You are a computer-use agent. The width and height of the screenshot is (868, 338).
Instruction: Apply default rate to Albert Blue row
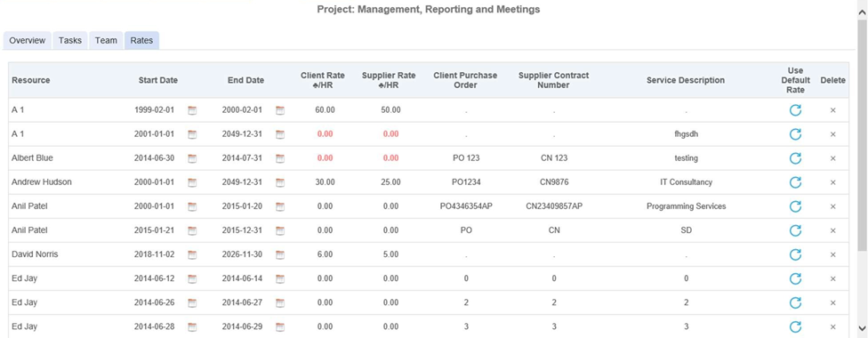click(795, 158)
